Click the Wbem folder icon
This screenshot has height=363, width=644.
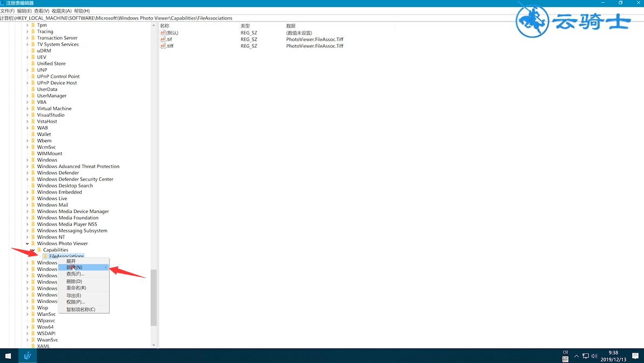click(34, 141)
